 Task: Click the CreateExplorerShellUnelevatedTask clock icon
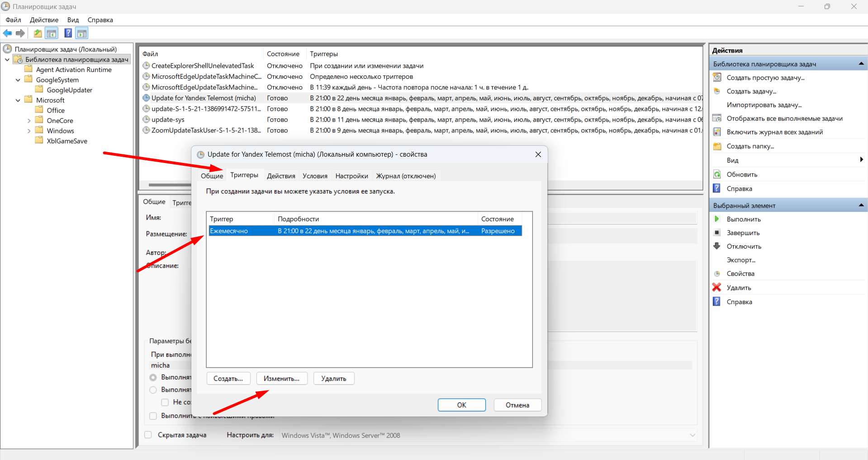pos(146,66)
